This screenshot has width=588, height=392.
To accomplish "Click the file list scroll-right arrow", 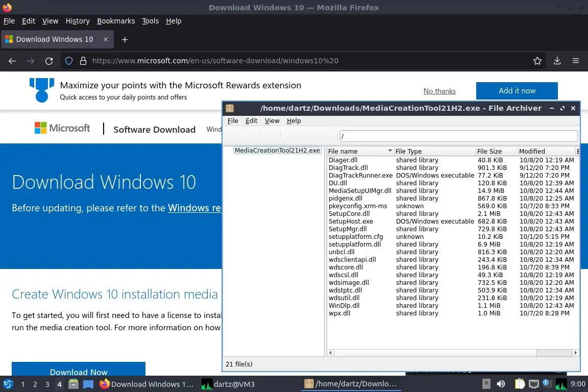I will pyautogui.click(x=576, y=353).
